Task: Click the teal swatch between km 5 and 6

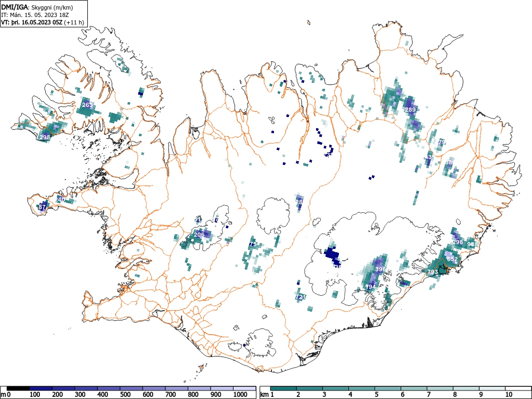Action: (388, 388)
